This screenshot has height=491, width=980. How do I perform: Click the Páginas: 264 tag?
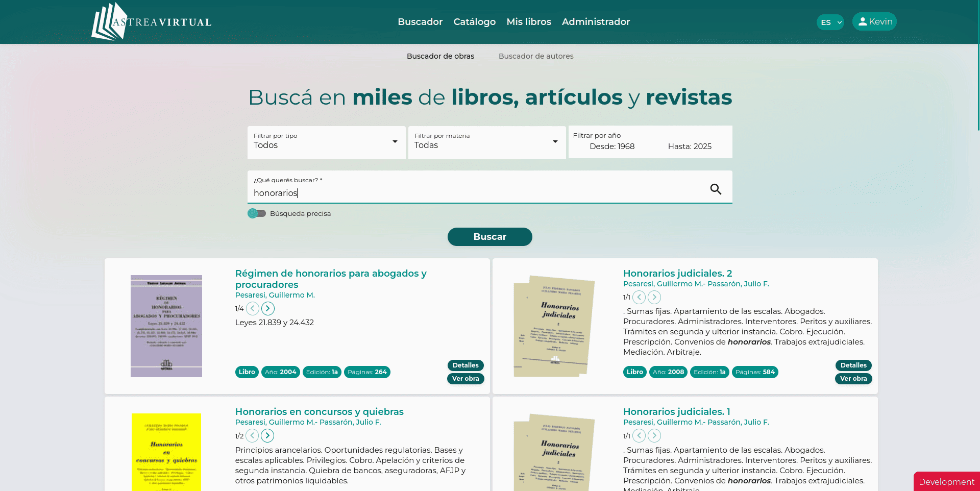click(x=367, y=372)
